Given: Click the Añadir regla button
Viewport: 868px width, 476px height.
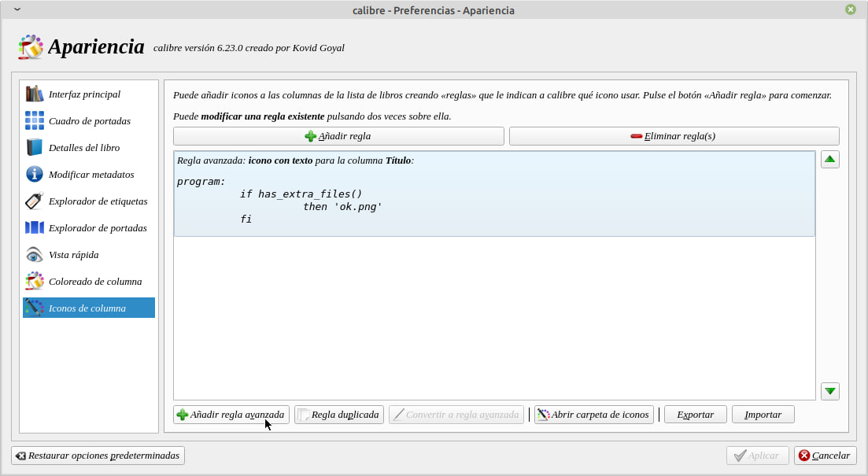Looking at the screenshot, I should click(338, 136).
